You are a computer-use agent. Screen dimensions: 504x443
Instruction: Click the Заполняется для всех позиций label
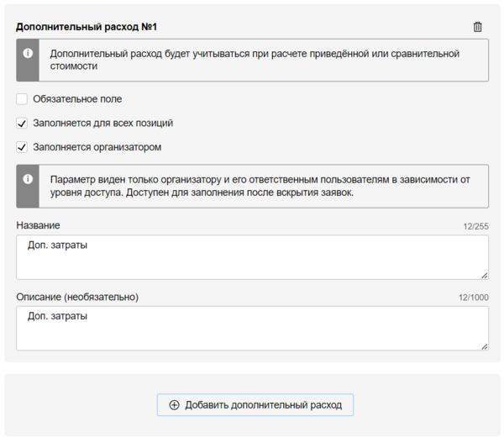(x=102, y=123)
